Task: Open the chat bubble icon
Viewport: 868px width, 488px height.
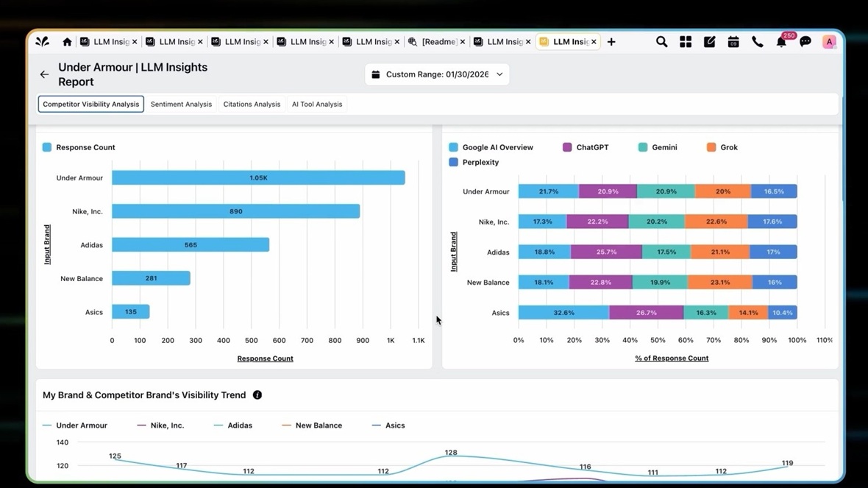Action: [x=805, y=41]
